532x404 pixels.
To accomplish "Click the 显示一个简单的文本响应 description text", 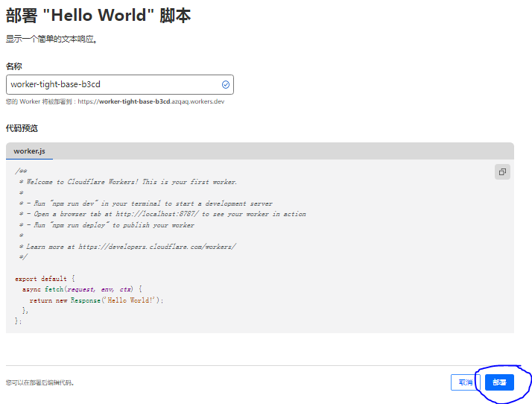I will click(x=51, y=39).
